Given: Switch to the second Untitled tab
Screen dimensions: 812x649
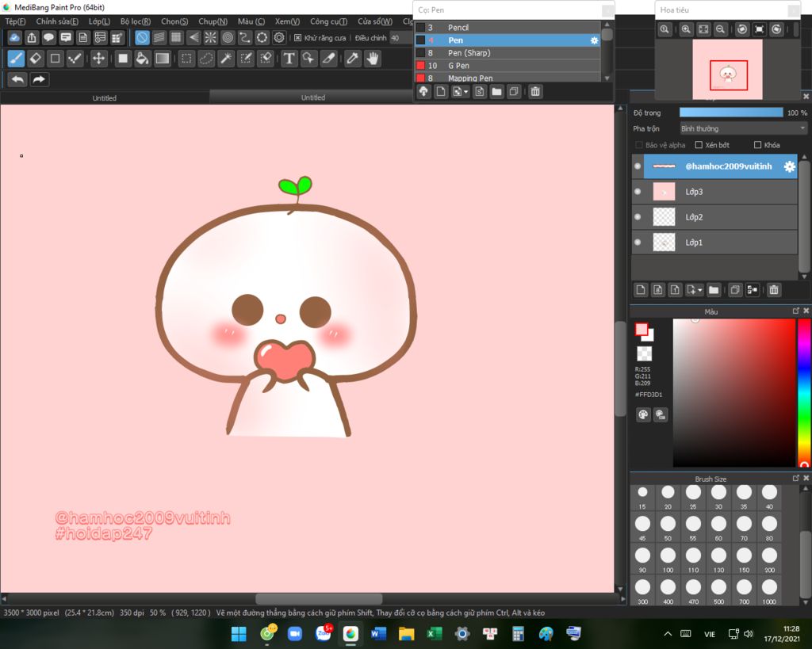Looking at the screenshot, I should 312,97.
